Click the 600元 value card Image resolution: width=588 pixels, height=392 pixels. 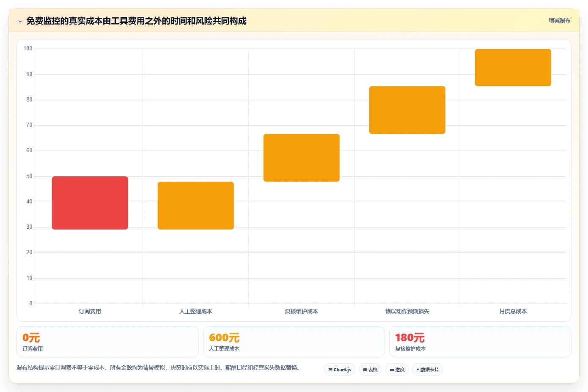(294, 342)
